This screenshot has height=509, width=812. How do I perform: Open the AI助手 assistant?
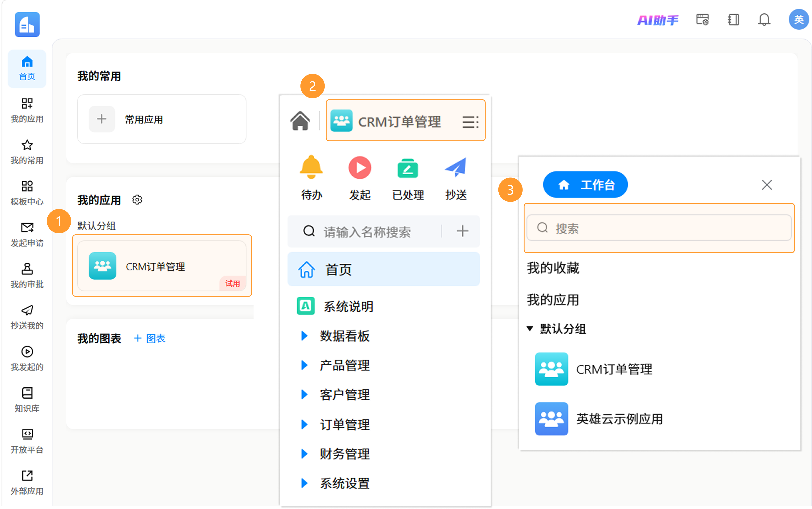point(658,20)
